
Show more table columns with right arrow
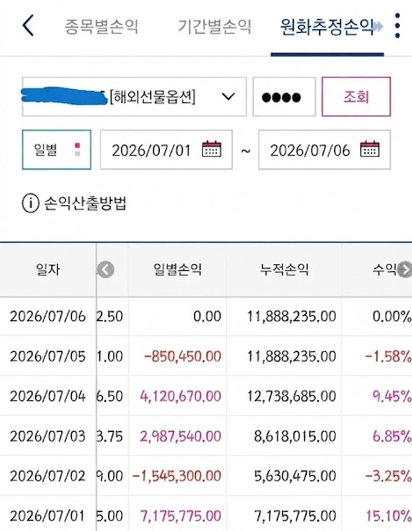click(x=404, y=270)
